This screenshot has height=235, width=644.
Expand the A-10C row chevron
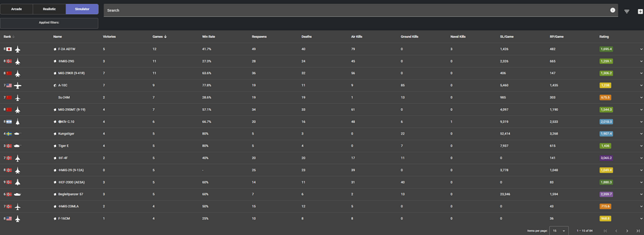(641, 86)
